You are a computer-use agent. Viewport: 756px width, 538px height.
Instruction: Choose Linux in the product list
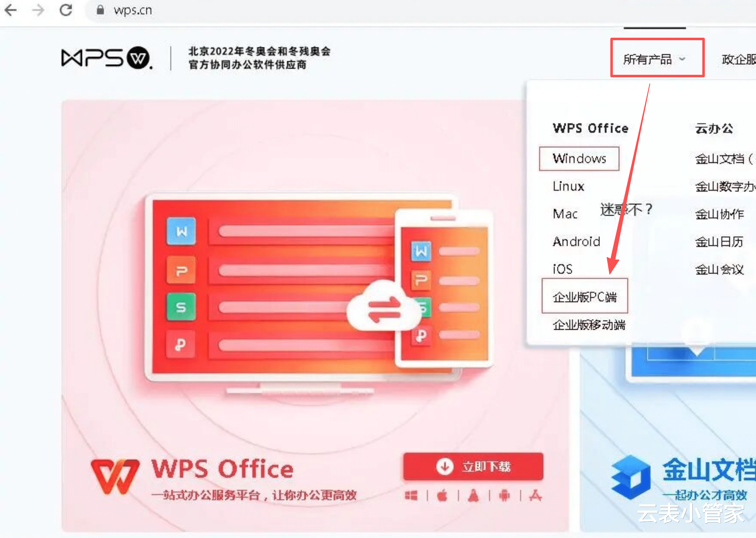pos(568,186)
